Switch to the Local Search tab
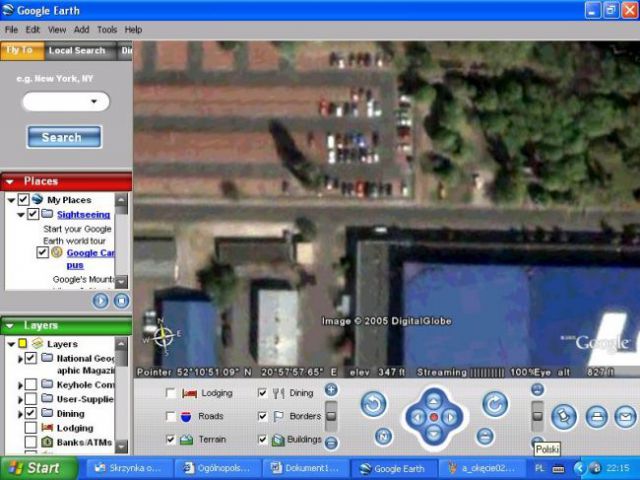The width and height of the screenshot is (640, 480). click(x=77, y=51)
